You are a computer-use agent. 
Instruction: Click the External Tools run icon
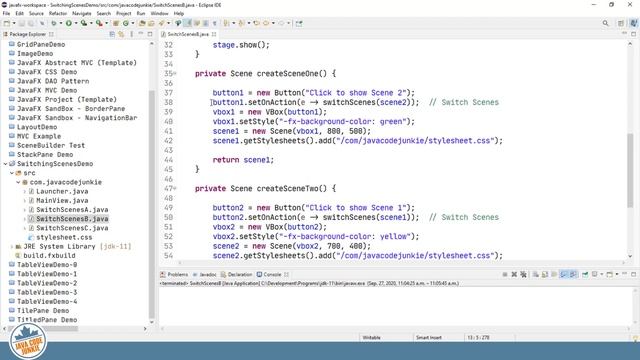99,23
